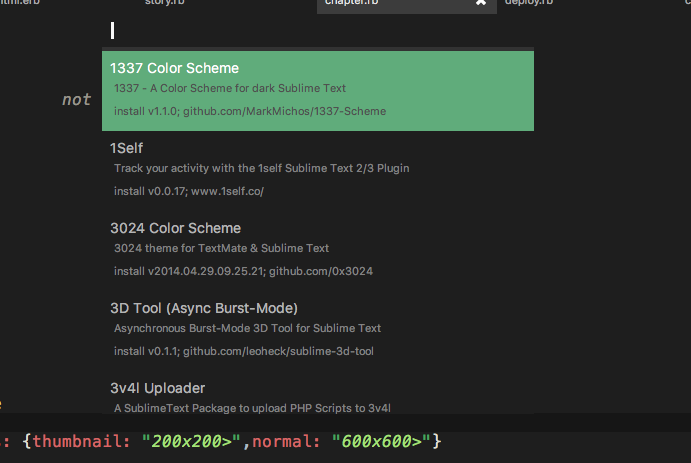This screenshot has width=691, height=463.
Task: Click 'Track your activity with the 1self' description
Action: point(261,169)
